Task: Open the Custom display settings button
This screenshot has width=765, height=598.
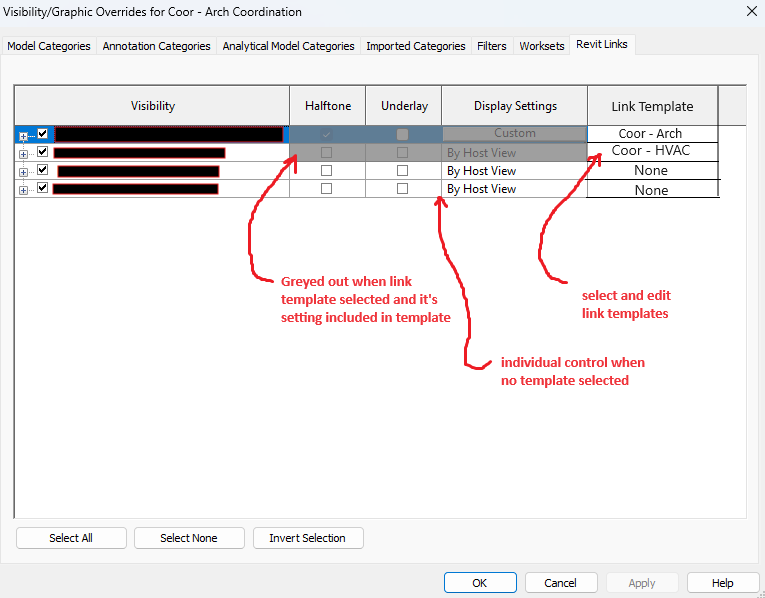Action: (x=515, y=133)
